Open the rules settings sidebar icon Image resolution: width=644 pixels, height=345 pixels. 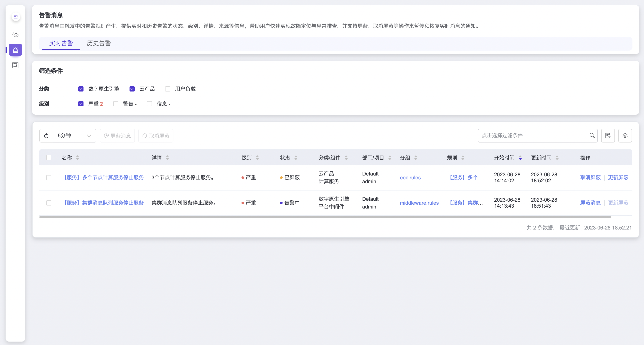pos(15,65)
